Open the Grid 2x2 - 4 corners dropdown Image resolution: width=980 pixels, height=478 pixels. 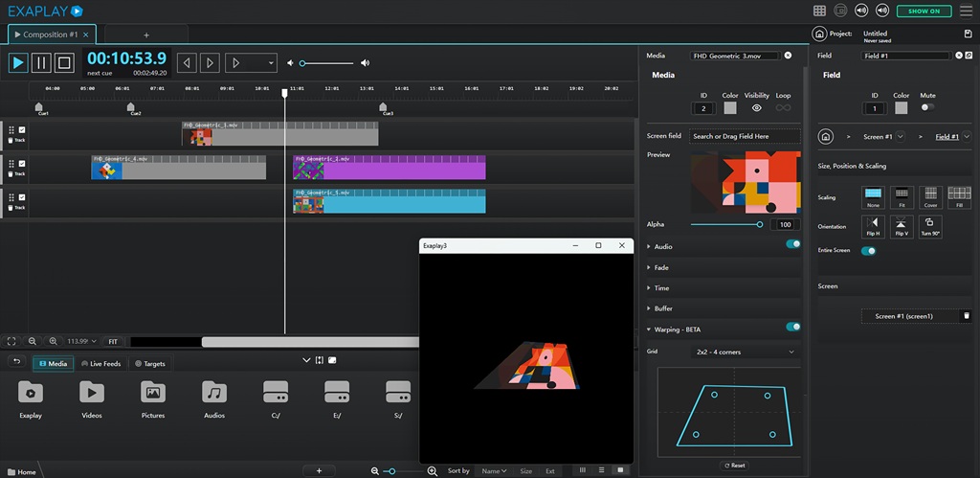[745, 352]
